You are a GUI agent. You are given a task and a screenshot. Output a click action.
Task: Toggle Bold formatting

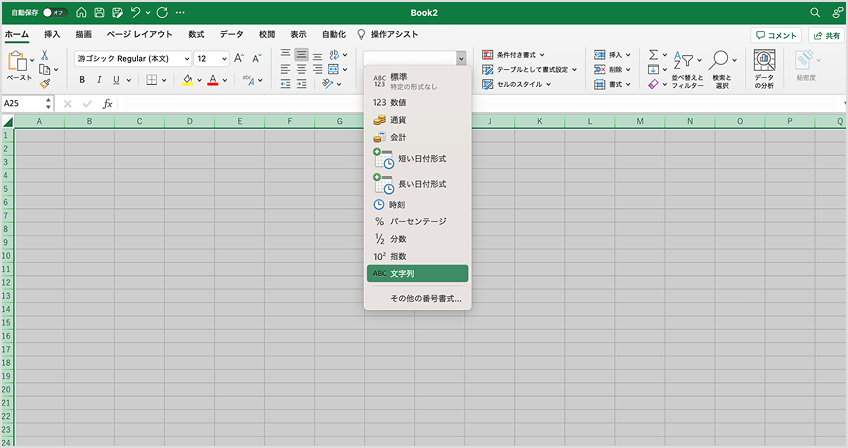pos(82,80)
